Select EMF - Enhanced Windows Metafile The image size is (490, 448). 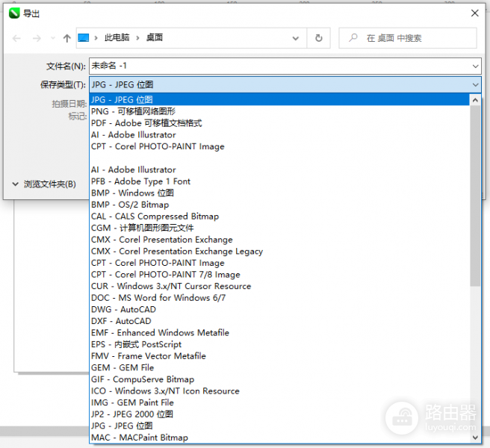[279, 333]
